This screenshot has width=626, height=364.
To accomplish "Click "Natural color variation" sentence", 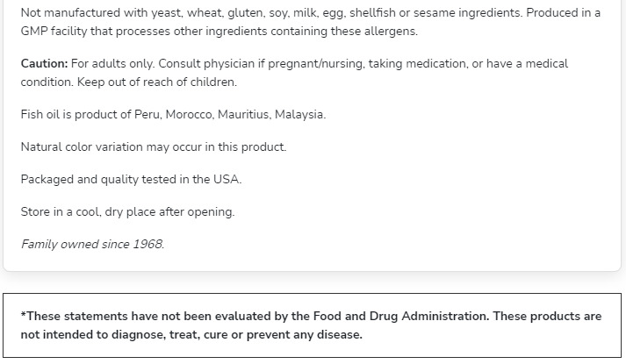I will pos(153,147).
